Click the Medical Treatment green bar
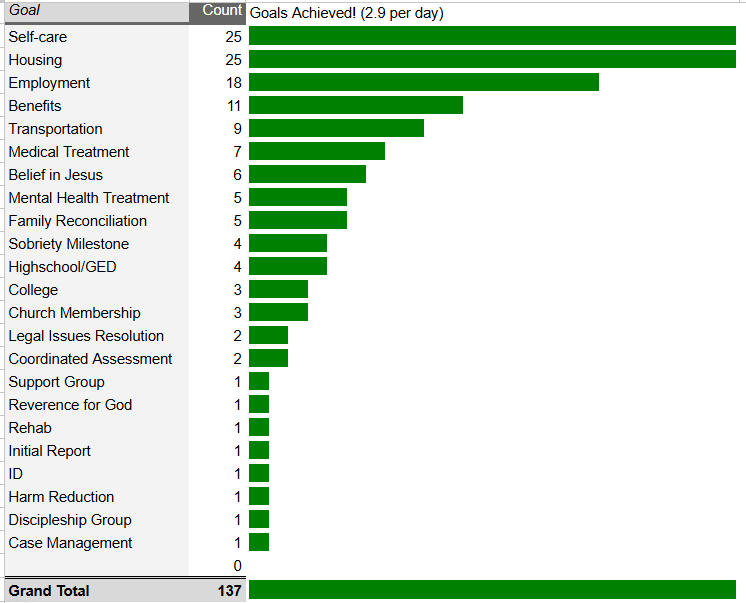 tap(317, 151)
